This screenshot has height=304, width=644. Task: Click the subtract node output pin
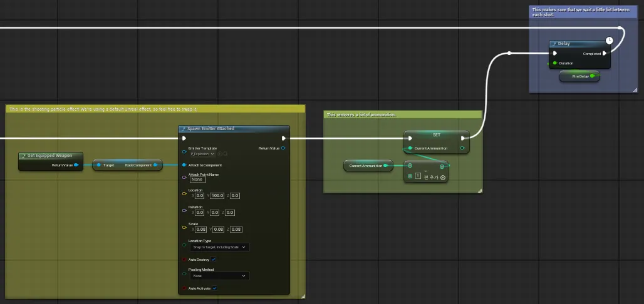pyautogui.click(x=442, y=166)
